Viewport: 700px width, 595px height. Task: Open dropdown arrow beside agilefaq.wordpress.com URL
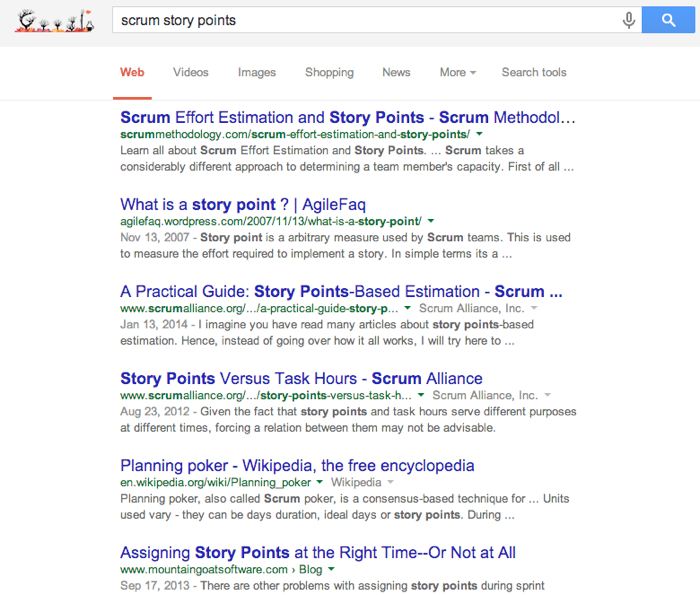click(431, 221)
